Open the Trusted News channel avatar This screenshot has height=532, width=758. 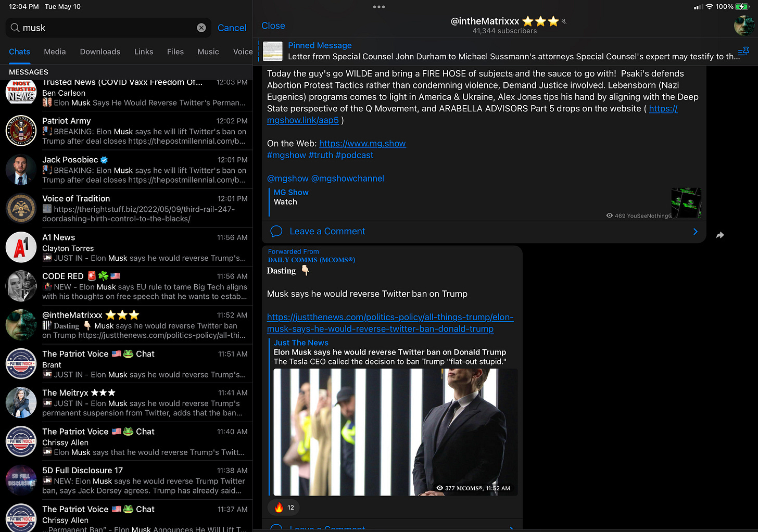[21, 92]
